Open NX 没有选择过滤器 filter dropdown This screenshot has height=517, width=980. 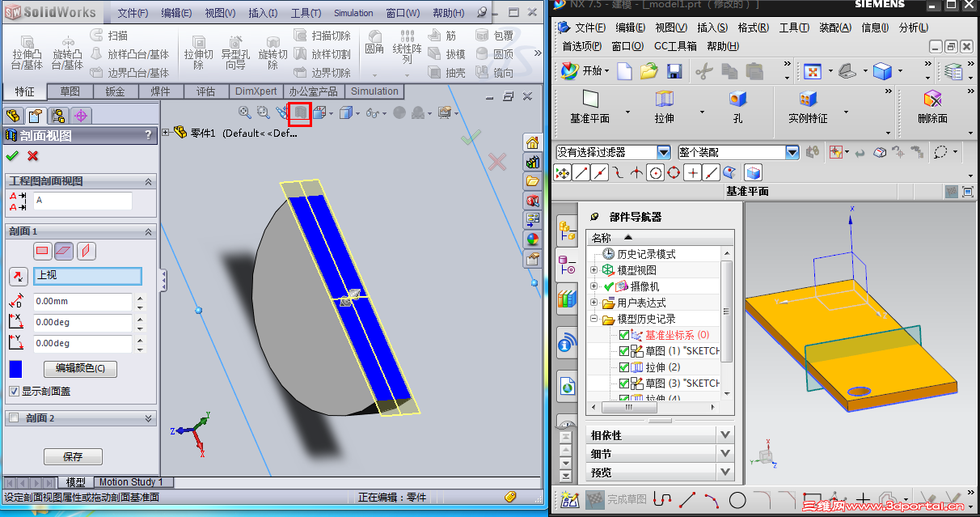pos(664,152)
